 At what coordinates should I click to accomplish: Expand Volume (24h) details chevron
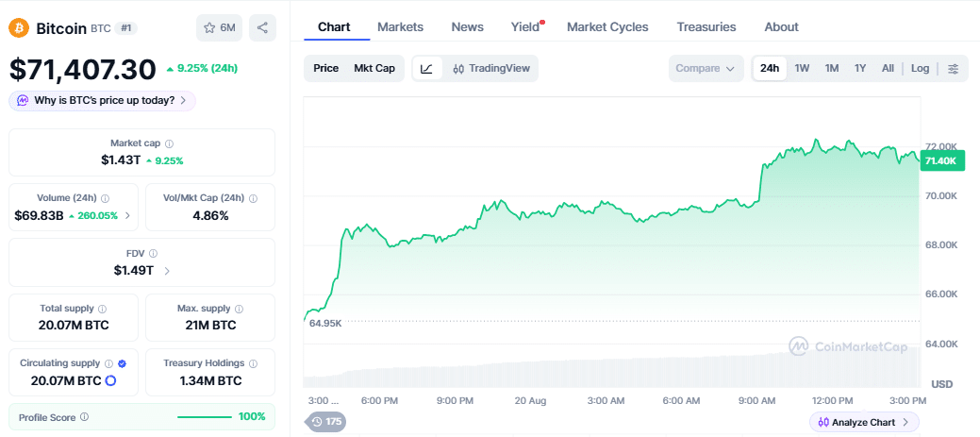tap(128, 216)
